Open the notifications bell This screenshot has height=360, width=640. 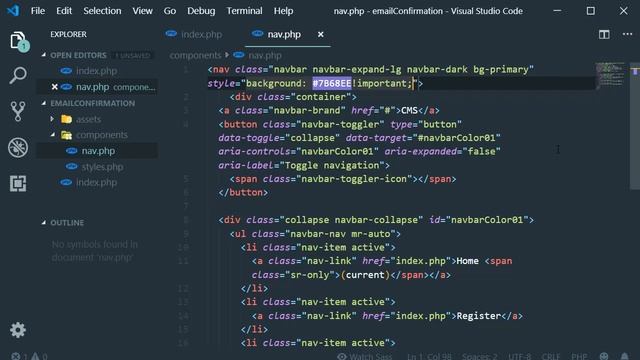(624, 356)
